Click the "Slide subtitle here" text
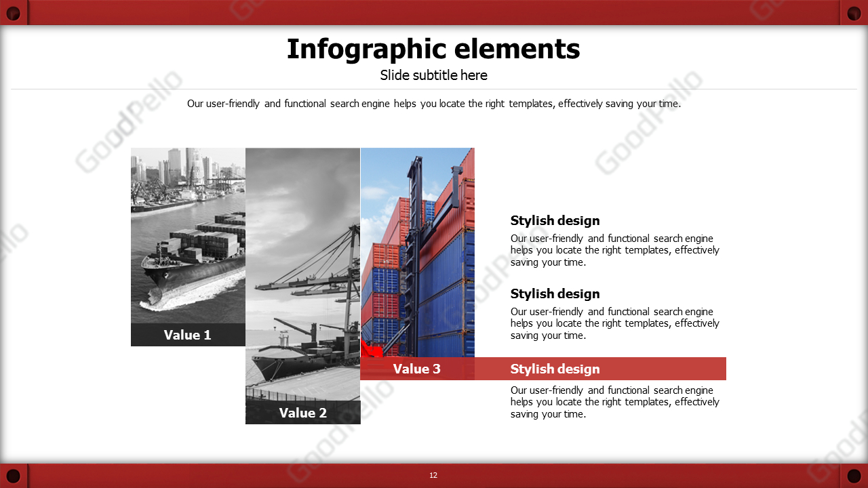 pos(433,75)
